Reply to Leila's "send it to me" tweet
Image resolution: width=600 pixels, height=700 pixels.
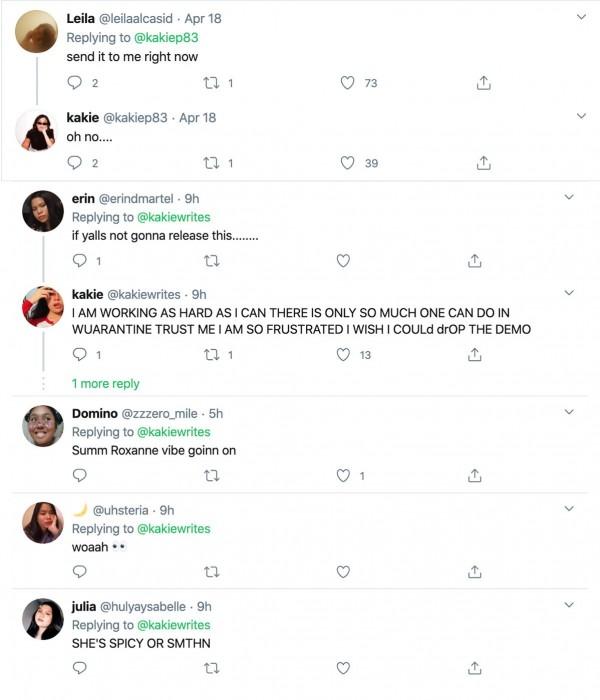80,83
